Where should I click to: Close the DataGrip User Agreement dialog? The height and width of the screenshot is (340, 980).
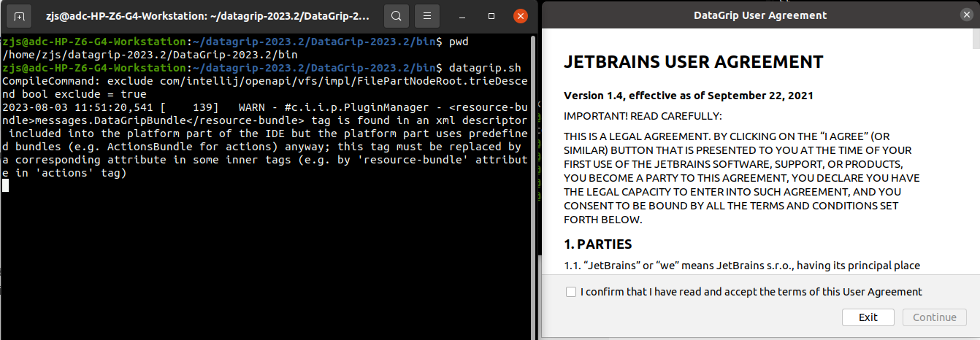click(x=966, y=15)
